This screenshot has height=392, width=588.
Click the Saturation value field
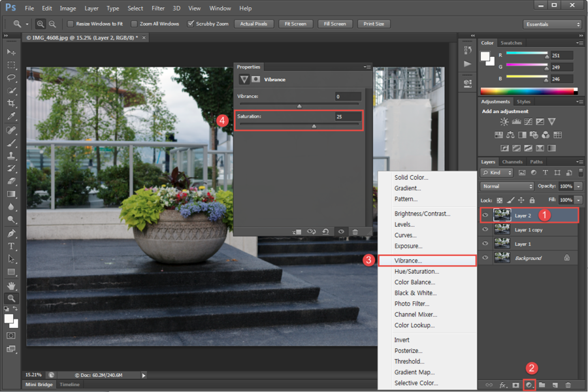pyautogui.click(x=348, y=117)
